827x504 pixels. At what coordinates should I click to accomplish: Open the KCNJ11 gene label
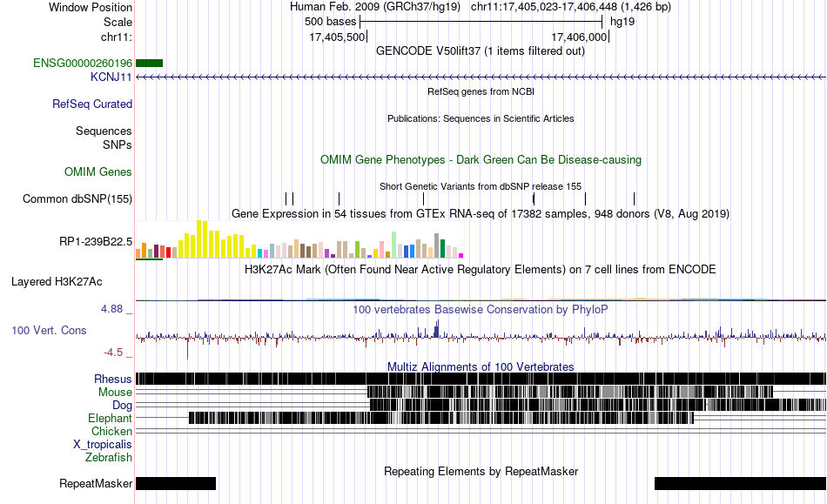(111, 77)
